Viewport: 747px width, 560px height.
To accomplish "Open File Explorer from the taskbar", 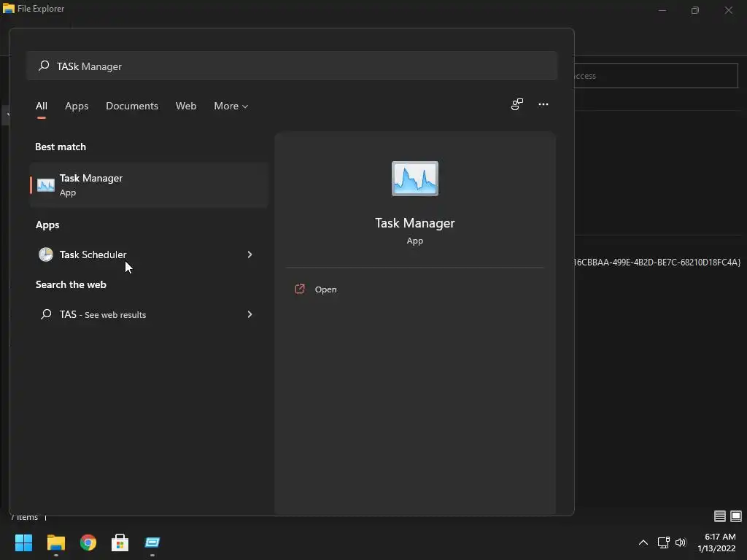I will coord(55,542).
